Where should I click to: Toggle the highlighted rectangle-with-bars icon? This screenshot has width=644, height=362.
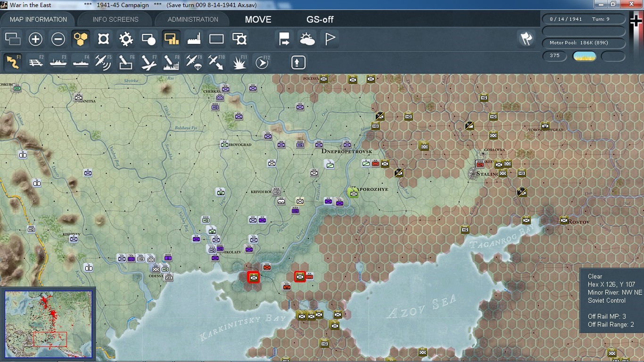(171, 39)
